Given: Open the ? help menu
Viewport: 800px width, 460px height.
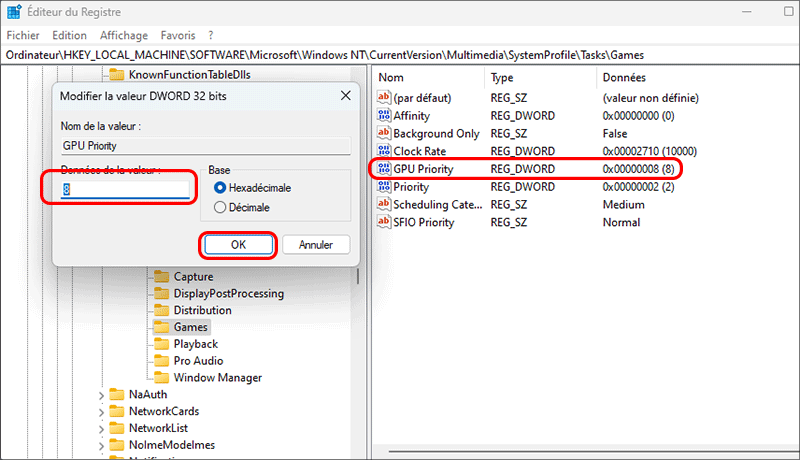Looking at the screenshot, I should [x=211, y=35].
